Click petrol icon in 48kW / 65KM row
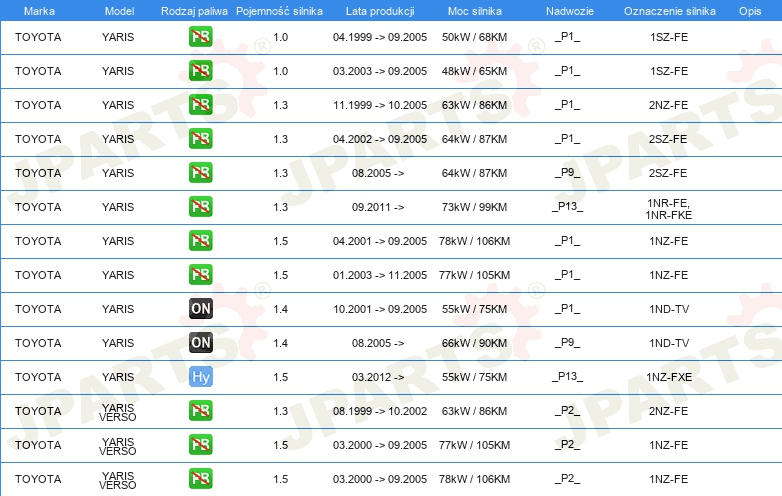Screen dimensions: 782x496 click(200, 71)
